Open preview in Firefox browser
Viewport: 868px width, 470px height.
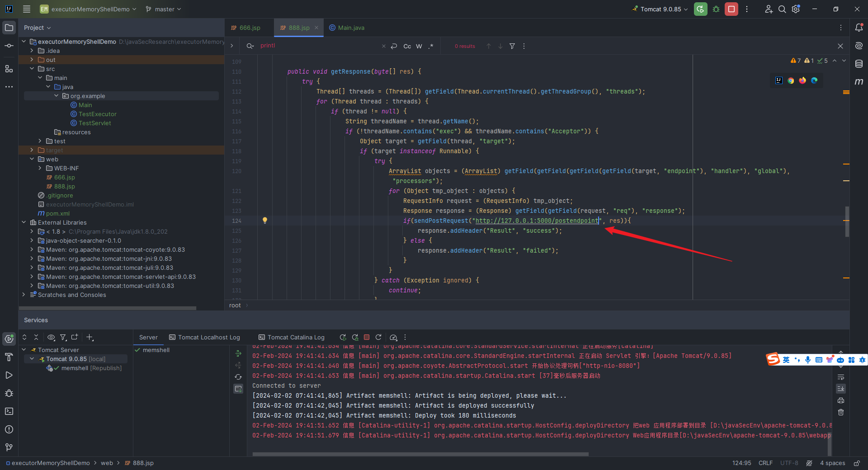[802, 80]
